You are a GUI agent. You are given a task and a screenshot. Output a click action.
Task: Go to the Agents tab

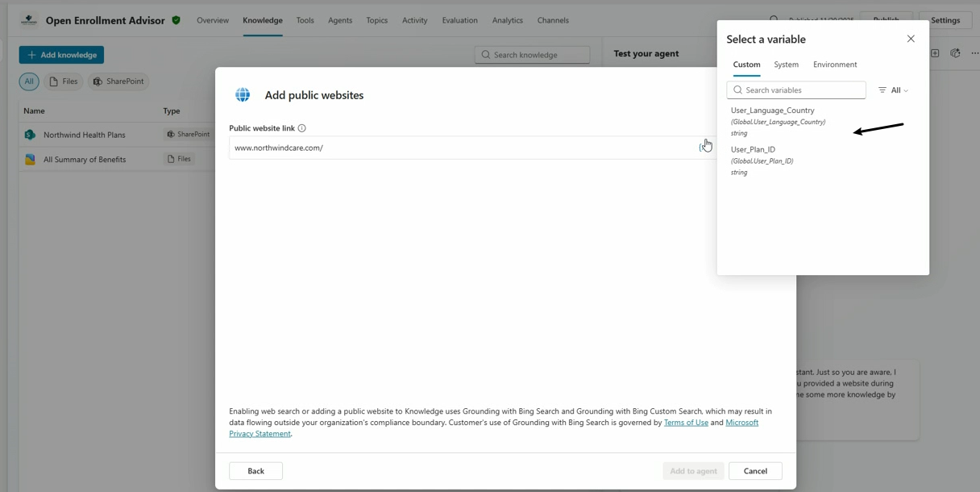[x=340, y=20]
